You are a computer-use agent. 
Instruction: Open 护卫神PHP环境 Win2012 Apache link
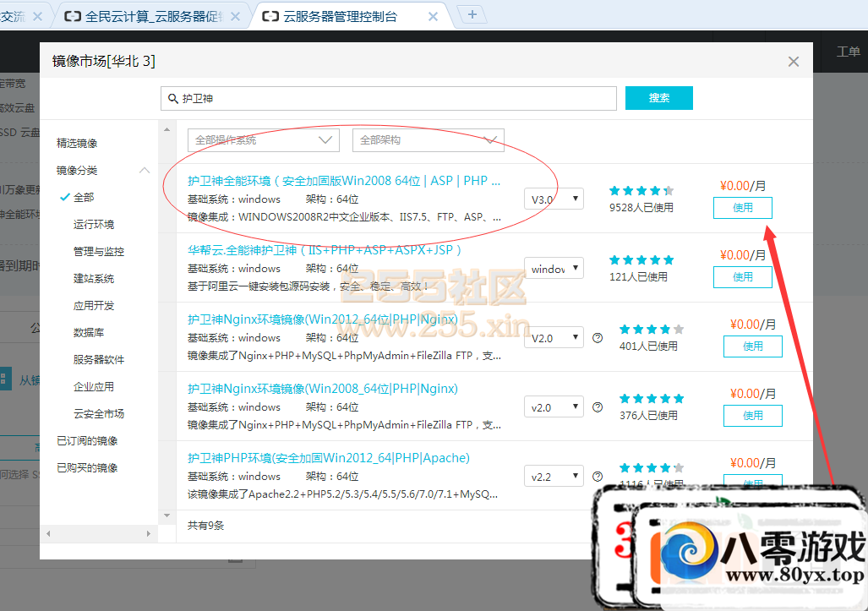328,458
